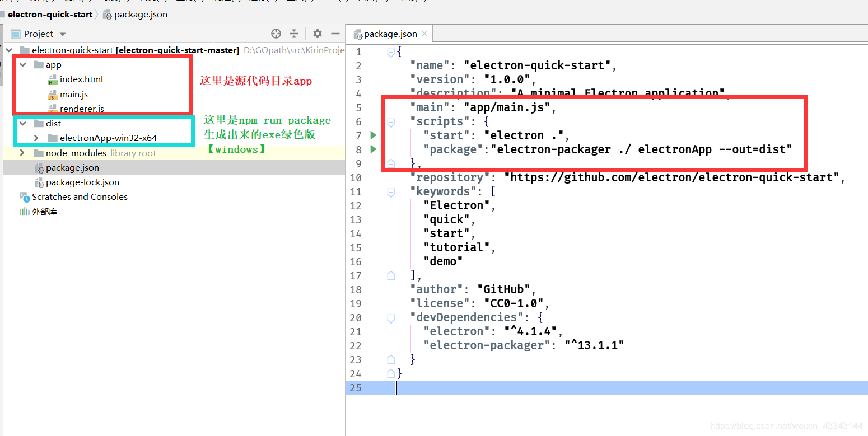868x436 pixels.
Task: Click the "tutorial" keyword on line 15
Action: pyautogui.click(x=456, y=247)
